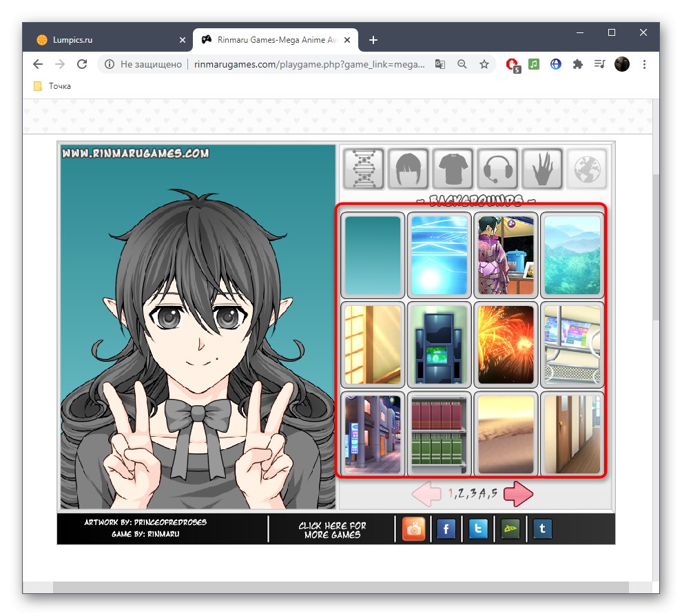Open the DNA body features category
The image size is (682, 616).
pyautogui.click(x=364, y=169)
